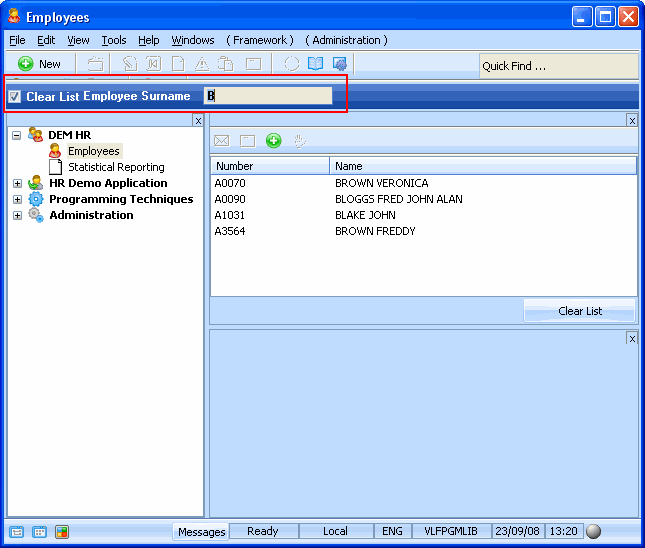The width and height of the screenshot is (645, 548).
Task: Open the Tools menu
Action: pos(114,40)
